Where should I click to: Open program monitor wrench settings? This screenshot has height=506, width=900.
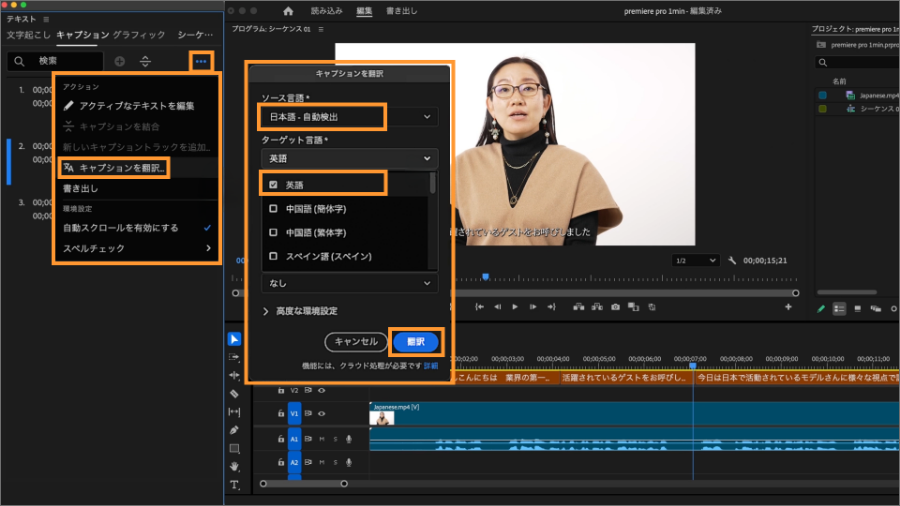coord(732,260)
